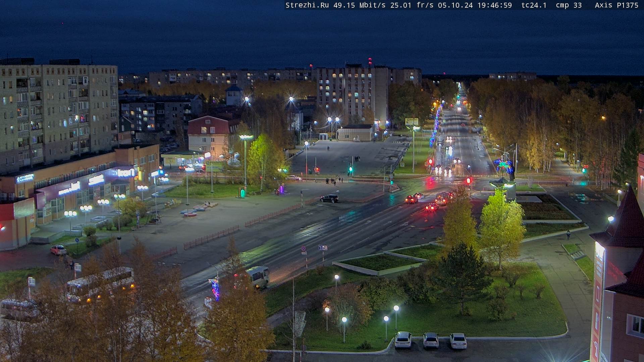The height and width of the screenshot is (362, 644).
Task: Click the "19:46:59" time stamp
Action: point(495,5)
